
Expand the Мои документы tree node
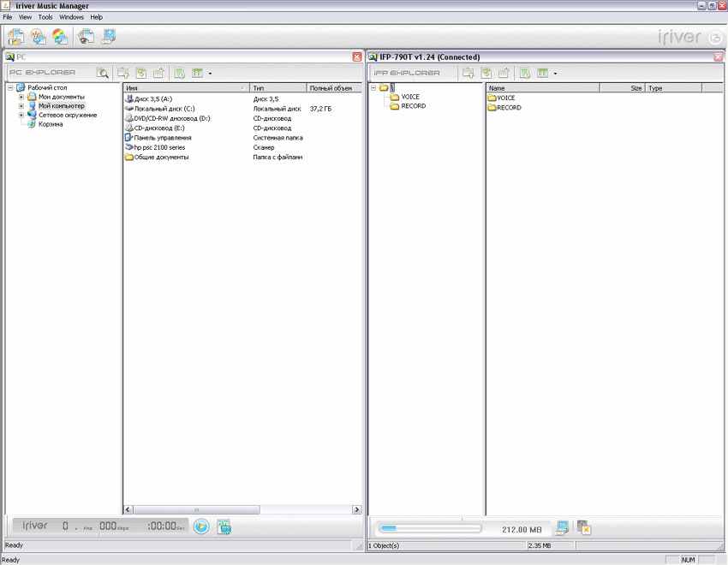(x=21, y=97)
